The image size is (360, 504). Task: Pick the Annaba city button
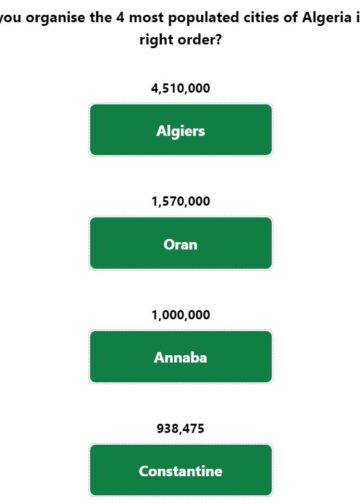click(x=181, y=356)
